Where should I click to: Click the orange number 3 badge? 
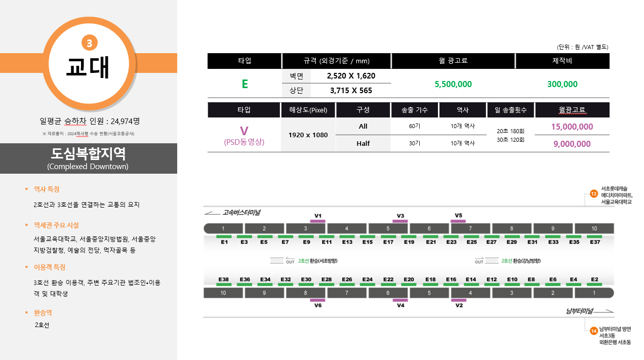(x=89, y=44)
